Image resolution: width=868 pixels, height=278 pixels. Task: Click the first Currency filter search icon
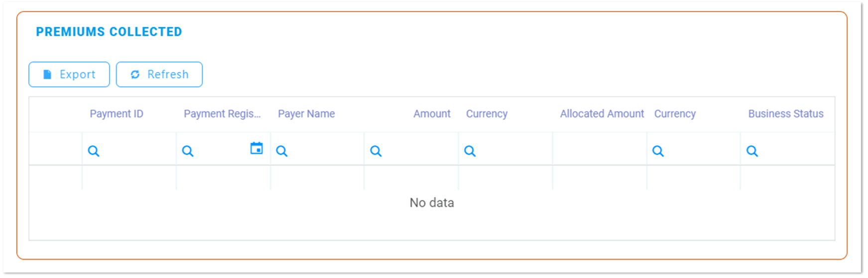click(470, 151)
